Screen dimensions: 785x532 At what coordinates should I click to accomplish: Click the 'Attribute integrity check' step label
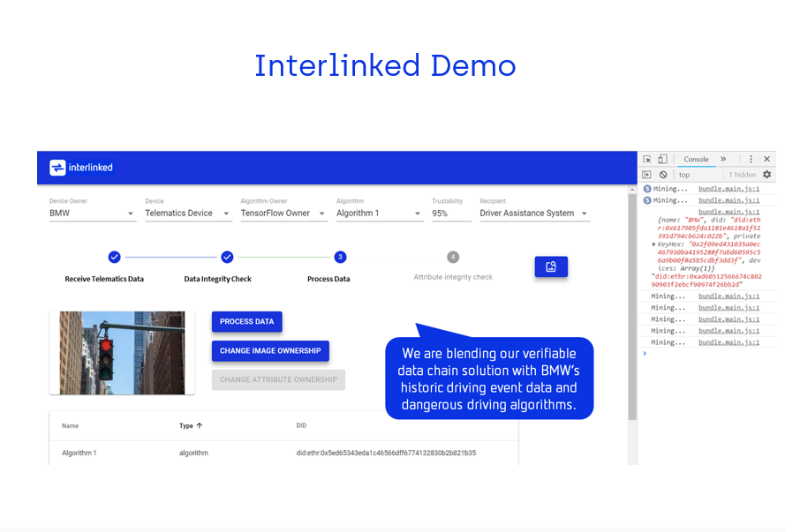[453, 276]
